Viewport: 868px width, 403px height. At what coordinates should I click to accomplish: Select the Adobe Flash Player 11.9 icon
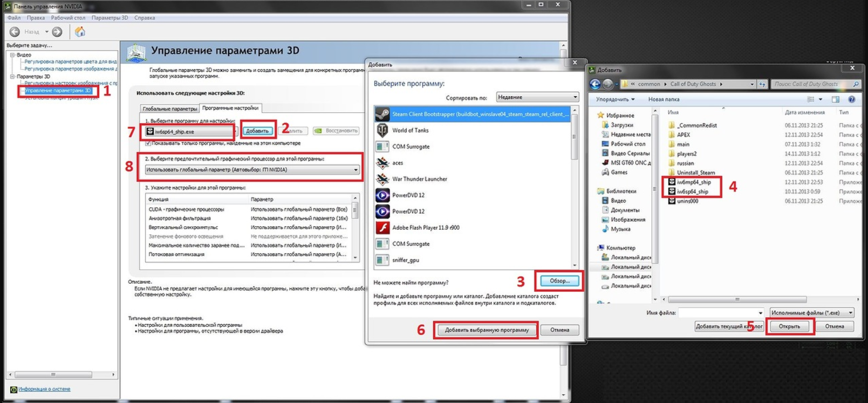[382, 227]
